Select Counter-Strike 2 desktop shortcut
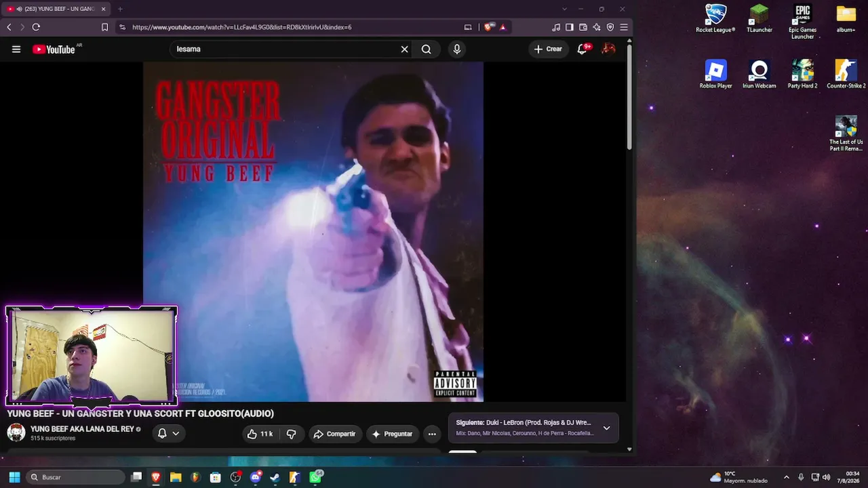This screenshot has height=488, width=868. (x=846, y=75)
